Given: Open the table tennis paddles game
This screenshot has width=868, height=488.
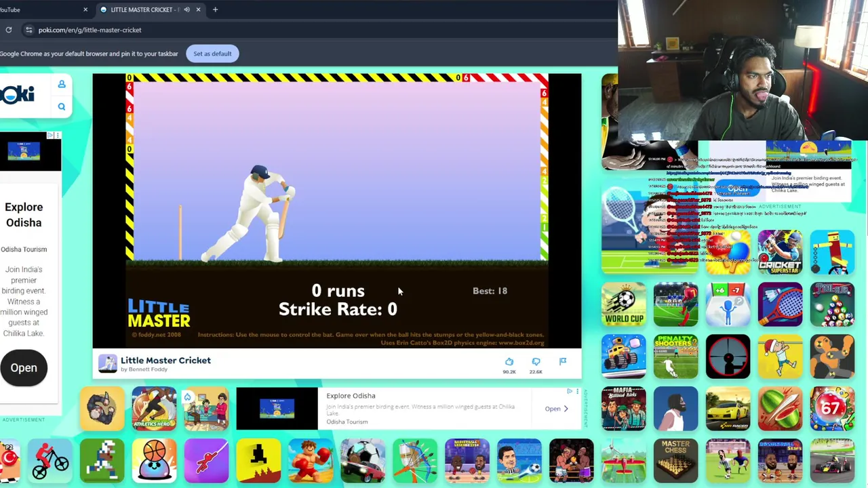Looking at the screenshot, I should 728,252.
